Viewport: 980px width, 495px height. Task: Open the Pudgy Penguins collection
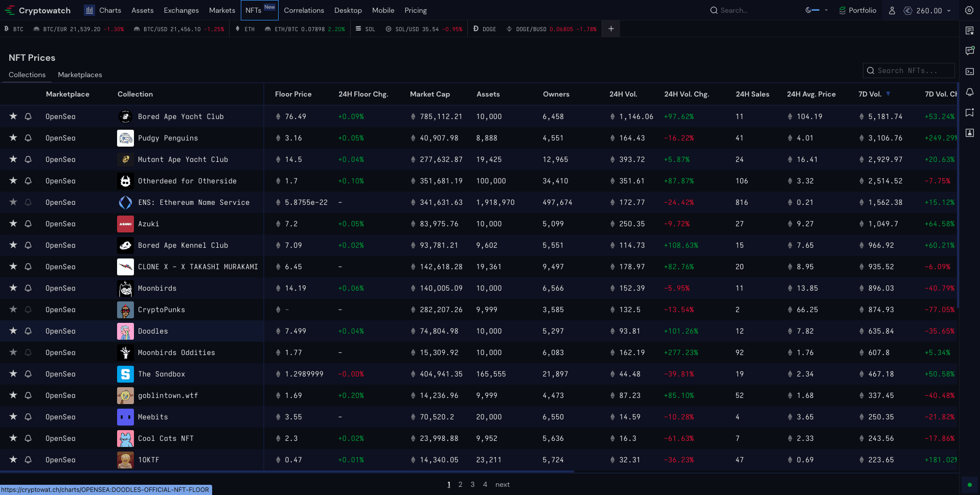coord(168,138)
